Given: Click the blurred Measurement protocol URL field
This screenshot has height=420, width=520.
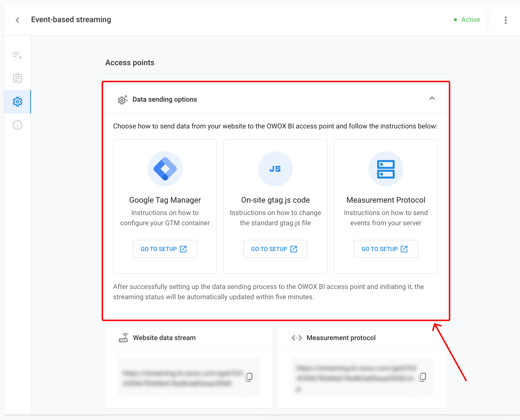Looking at the screenshot, I should point(362,377).
